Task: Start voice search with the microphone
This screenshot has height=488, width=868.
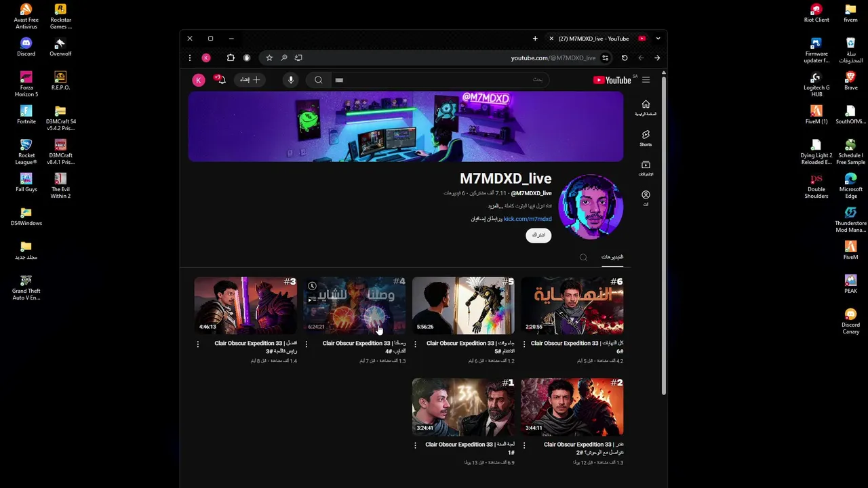Action: [x=290, y=80]
